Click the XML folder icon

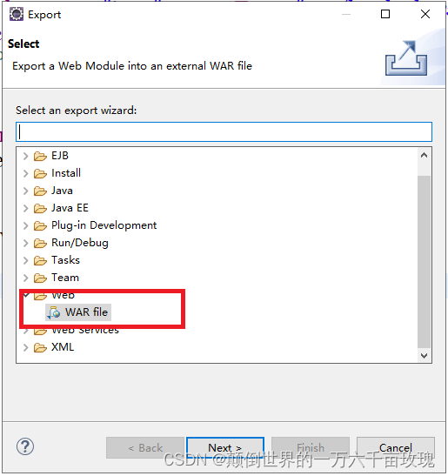coord(40,347)
